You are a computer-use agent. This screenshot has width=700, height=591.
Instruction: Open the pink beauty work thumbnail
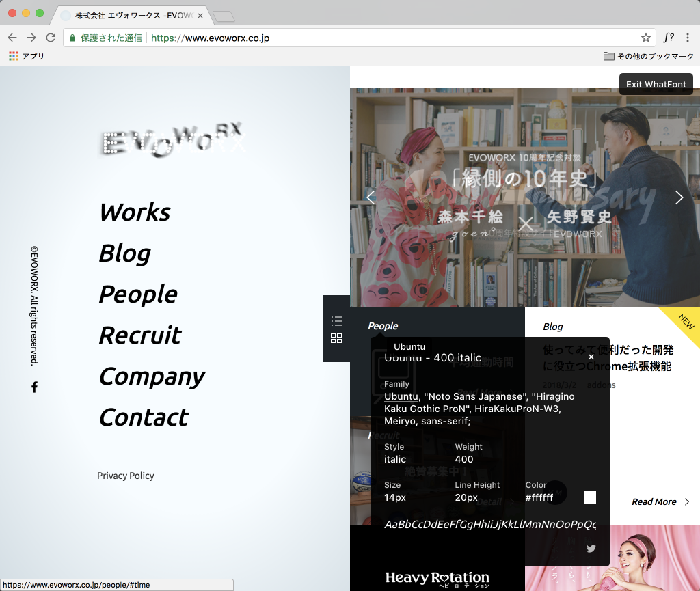pos(612,558)
